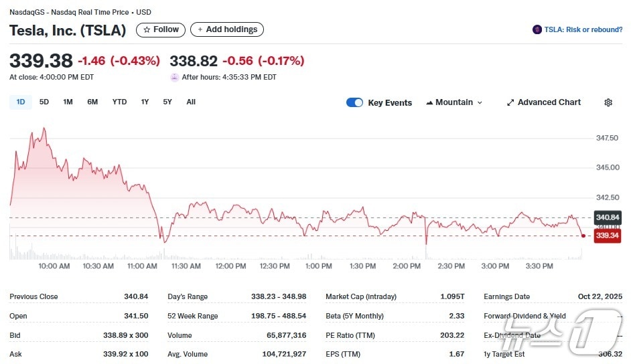Click the Advanced Chart expand arrows icon
631x364 pixels.
510,102
